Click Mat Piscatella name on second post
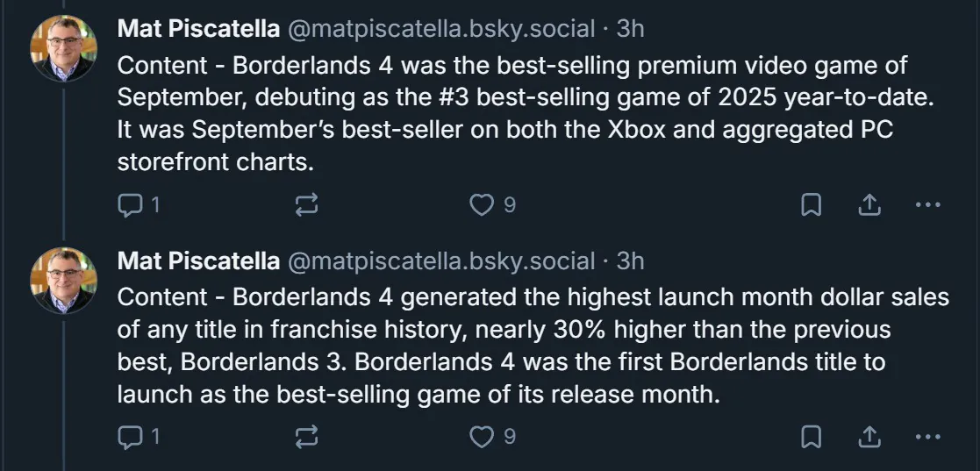The width and height of the screenshot is (980, 471). [x=198, y=260]
